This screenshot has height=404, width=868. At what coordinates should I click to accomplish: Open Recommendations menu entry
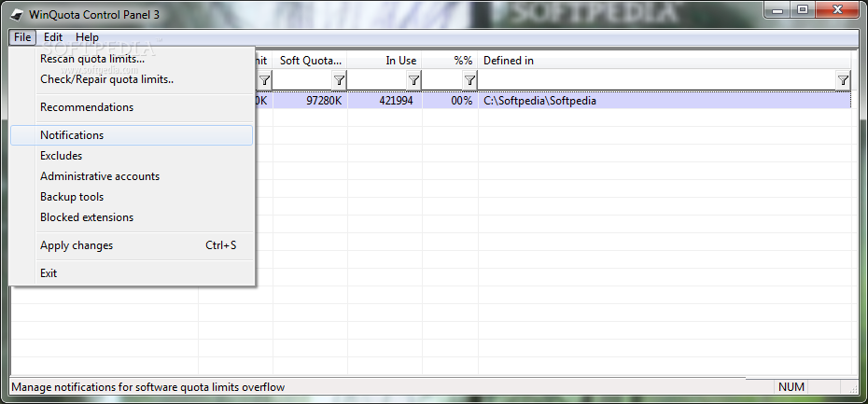[x=132, y=107]
